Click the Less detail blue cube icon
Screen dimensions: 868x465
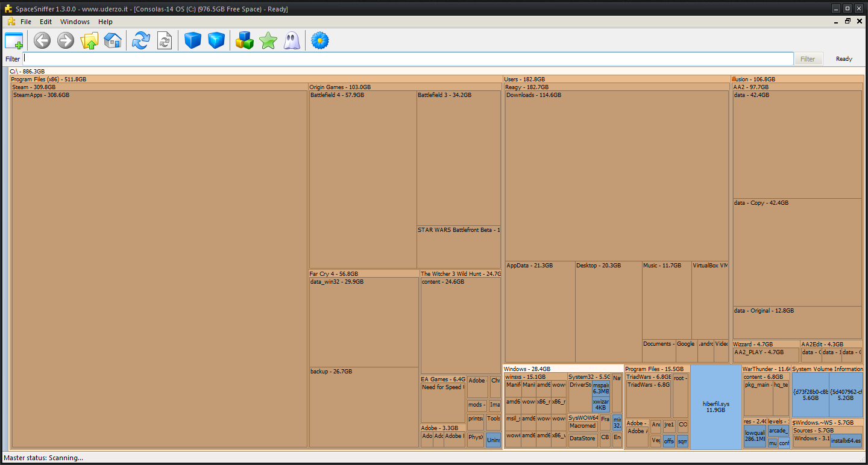click(x=192, y=41)
